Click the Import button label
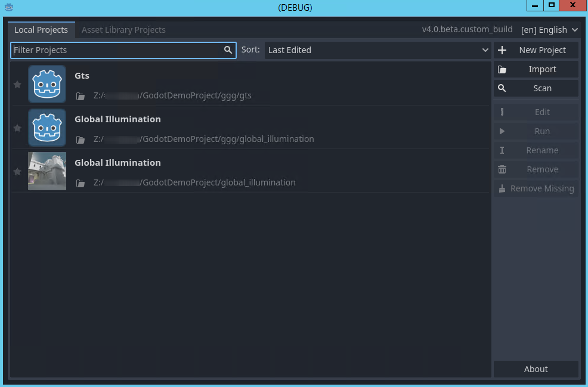 [542, 69]
